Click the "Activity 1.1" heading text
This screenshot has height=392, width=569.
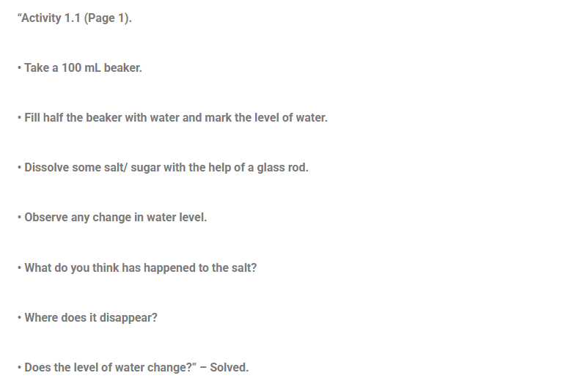point(50,18)
